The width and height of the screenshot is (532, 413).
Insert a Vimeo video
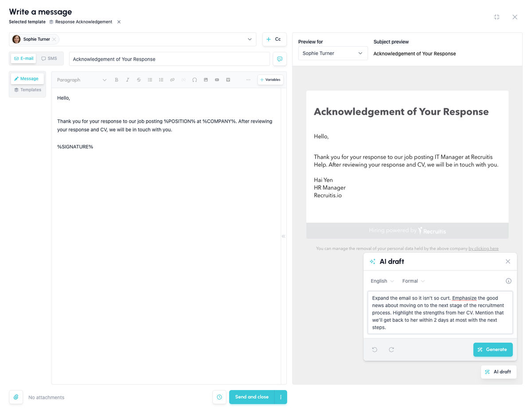[228, 80]
